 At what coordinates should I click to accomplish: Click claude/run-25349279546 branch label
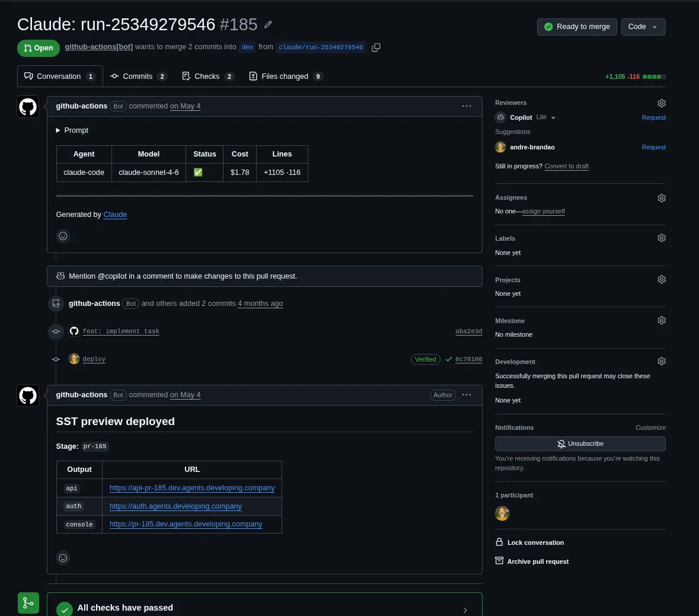click(321, 47)
